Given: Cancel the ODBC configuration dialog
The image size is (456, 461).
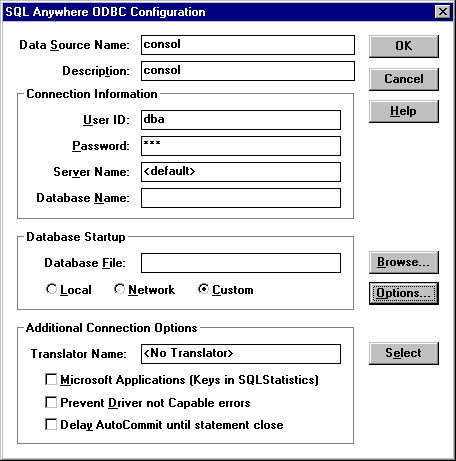Looking at the screenshot, I should 404,79.
